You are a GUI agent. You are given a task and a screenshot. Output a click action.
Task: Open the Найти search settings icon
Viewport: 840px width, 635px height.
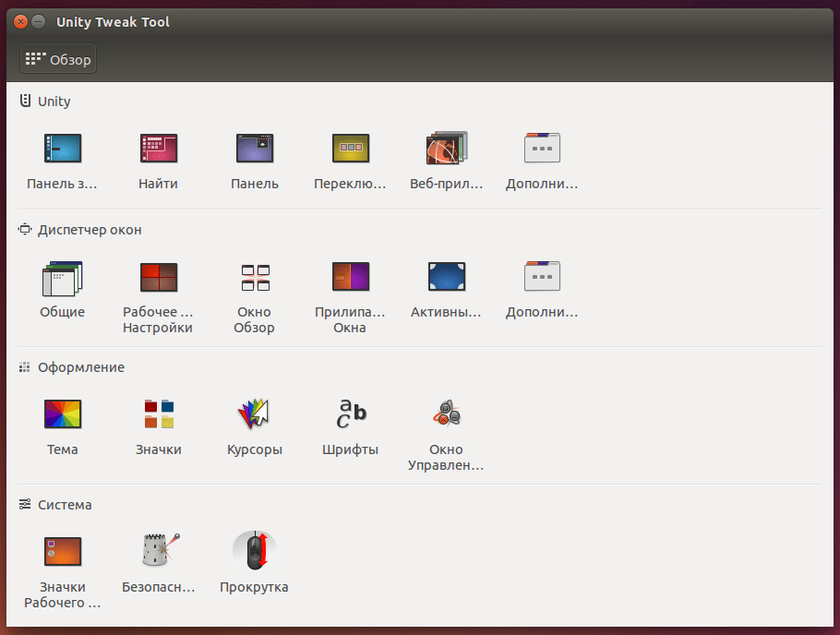158,148
